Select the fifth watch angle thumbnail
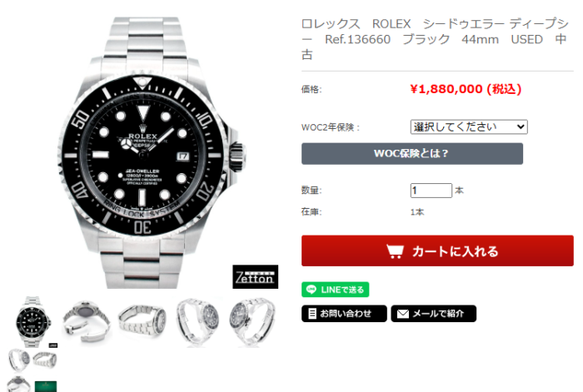The height and width of the screenshot is (392, 583). [252, 322]
